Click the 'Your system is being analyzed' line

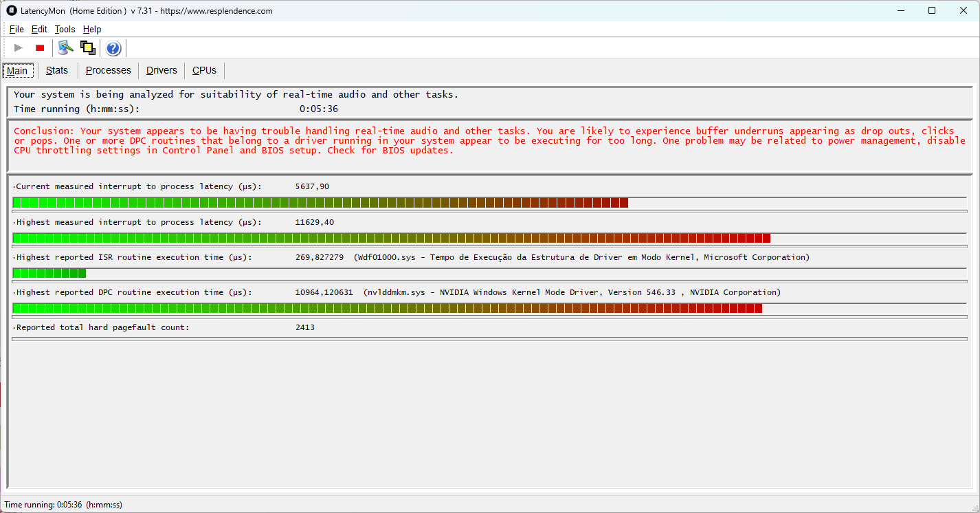236,94
